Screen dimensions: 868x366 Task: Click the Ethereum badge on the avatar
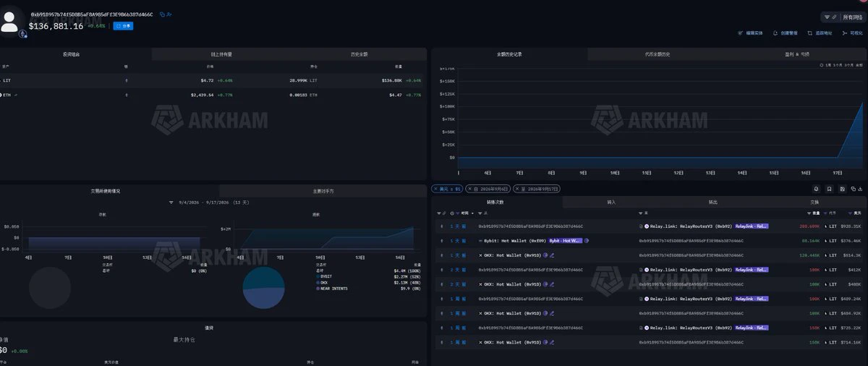(x=23, y=33)
